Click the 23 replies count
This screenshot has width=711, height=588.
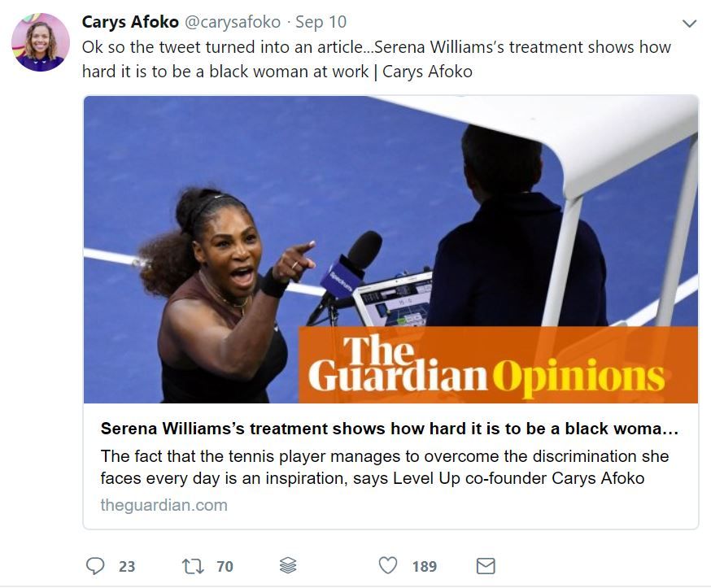[x=127, y=566]
